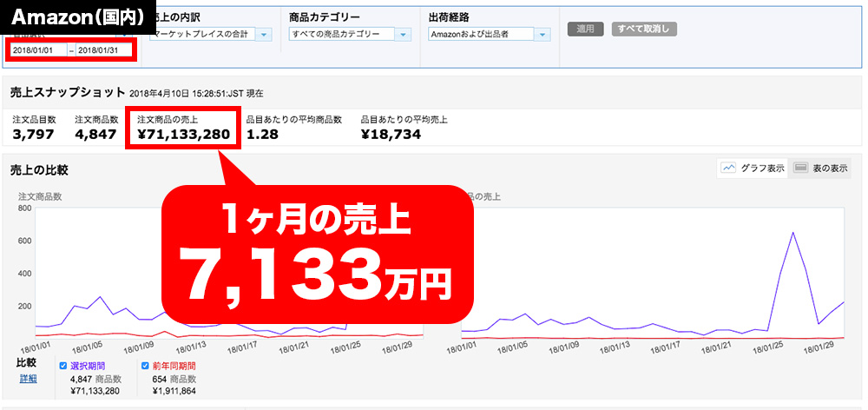The width and height of the screenshot is (868, 410).
Task: Open the マーケットプレイスの合計 dropdown
Action: 211,35
